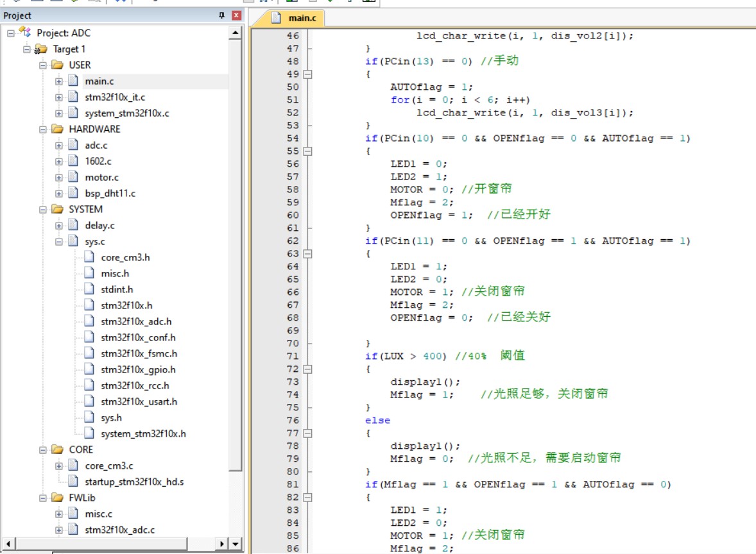Fold the else block at line 77
756x554 pixels.
[307, 433]
